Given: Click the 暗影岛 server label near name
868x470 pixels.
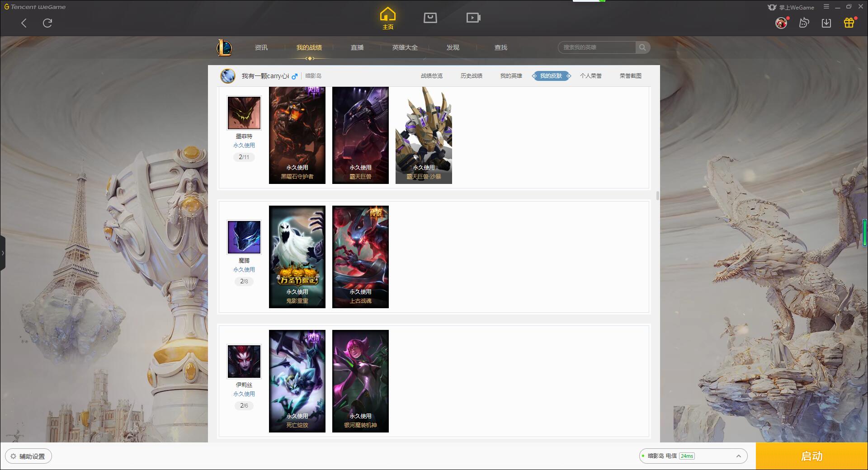Looking at the screenshot, I should [x=313, y=76].
